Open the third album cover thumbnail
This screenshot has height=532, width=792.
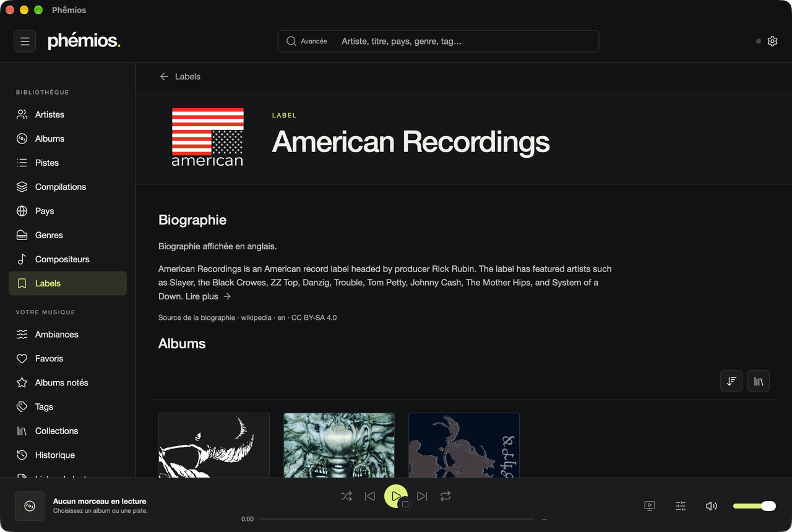(x=464, y=445)
